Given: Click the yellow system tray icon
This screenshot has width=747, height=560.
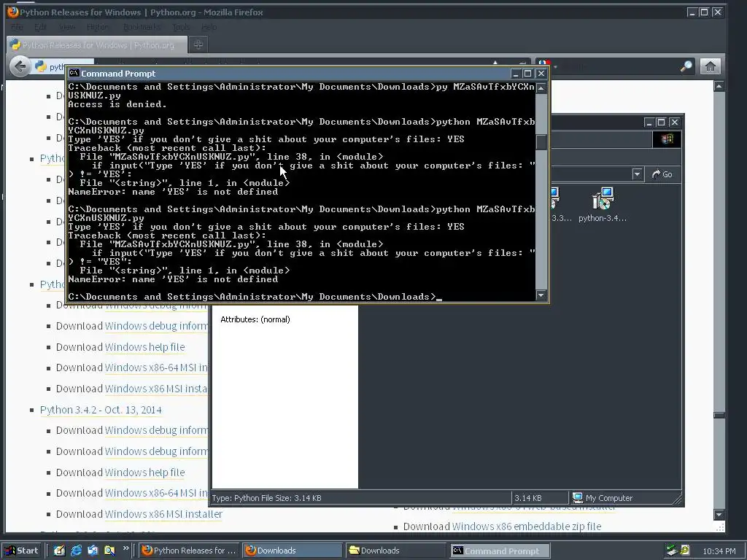Looking at the screenshot, I should [x=684, y=551].
